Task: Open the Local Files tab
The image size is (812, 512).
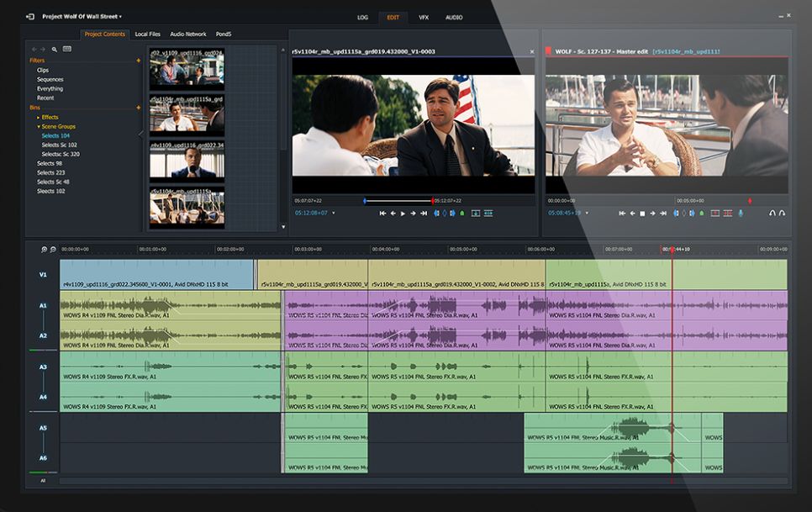Action: [148, 34]
